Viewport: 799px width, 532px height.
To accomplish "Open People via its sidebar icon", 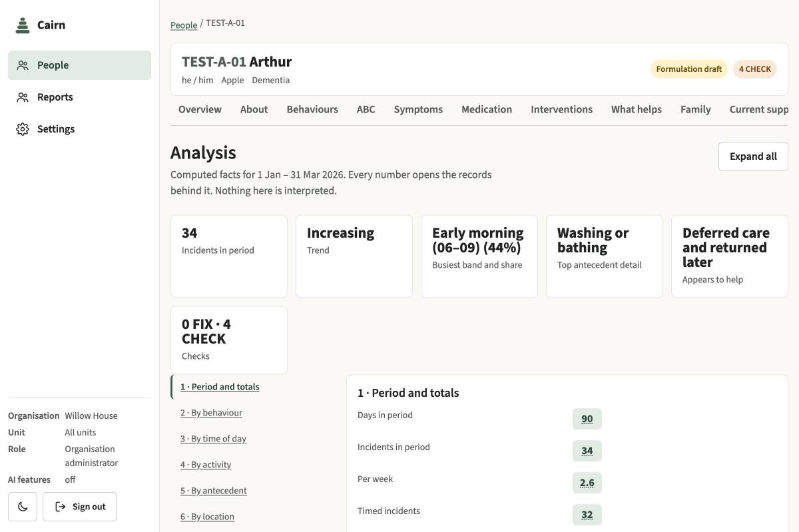I will pyautogui.click(x=23, y=65).
